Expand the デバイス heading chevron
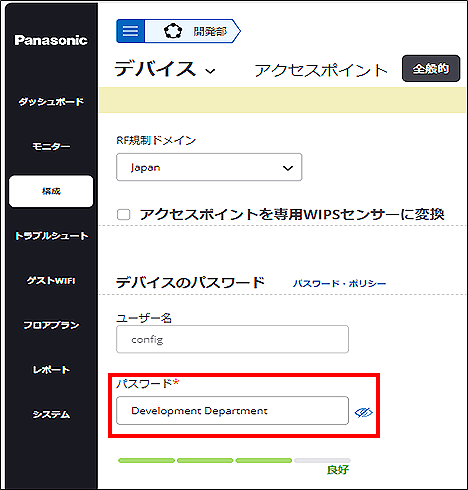Viewport: 468px width, 490px height. point(210,71)
